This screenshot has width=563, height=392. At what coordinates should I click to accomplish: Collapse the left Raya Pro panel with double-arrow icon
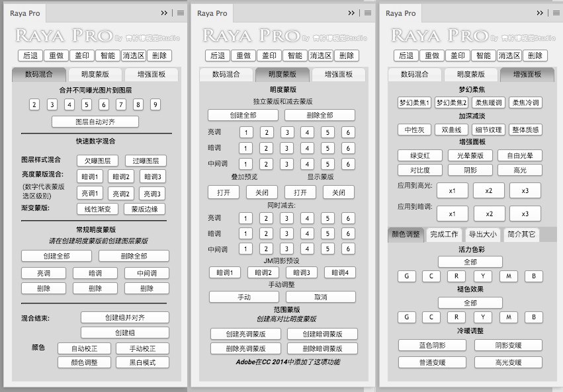coord(164,13)
